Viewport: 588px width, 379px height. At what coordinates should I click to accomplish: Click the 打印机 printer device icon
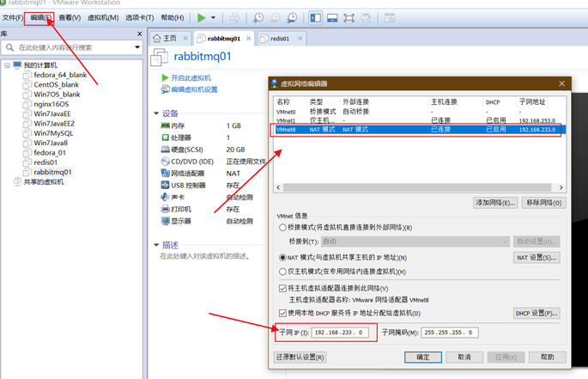[x=165, y=209]
